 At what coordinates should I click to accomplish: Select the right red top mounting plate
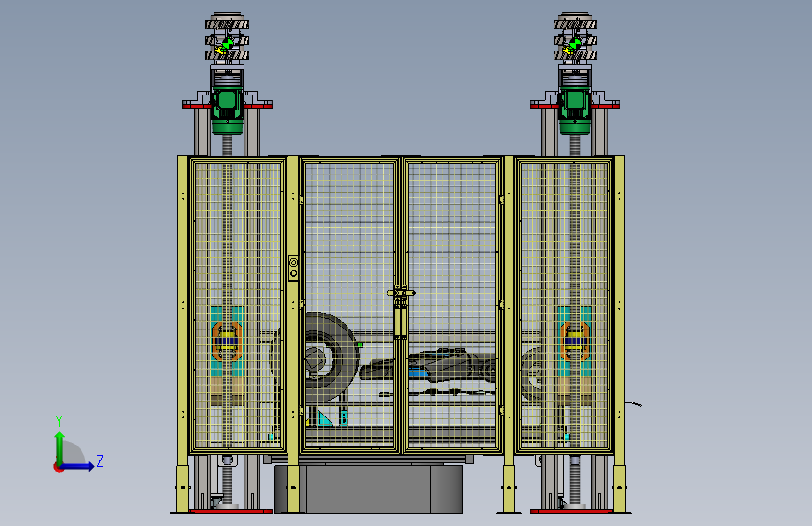click(x=575, y=105)
